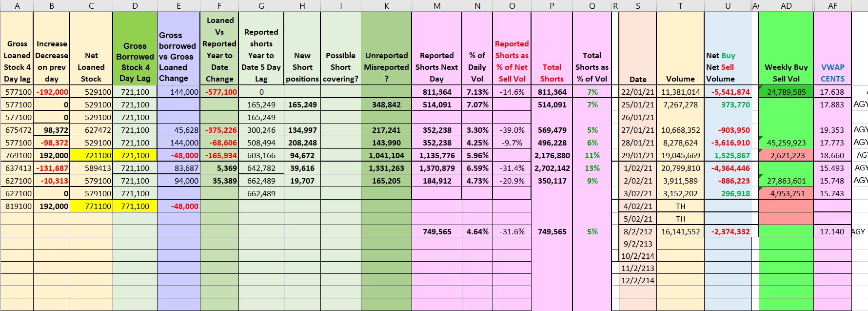The height and width of the screenshot is (311, 868).
Task: Select the cell with value 208,248
Action: point(302,143)
